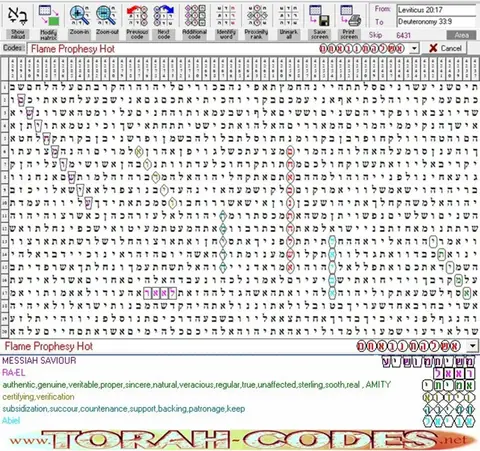Open the www.TORAH-CODES.net banner link

point(243,440)
